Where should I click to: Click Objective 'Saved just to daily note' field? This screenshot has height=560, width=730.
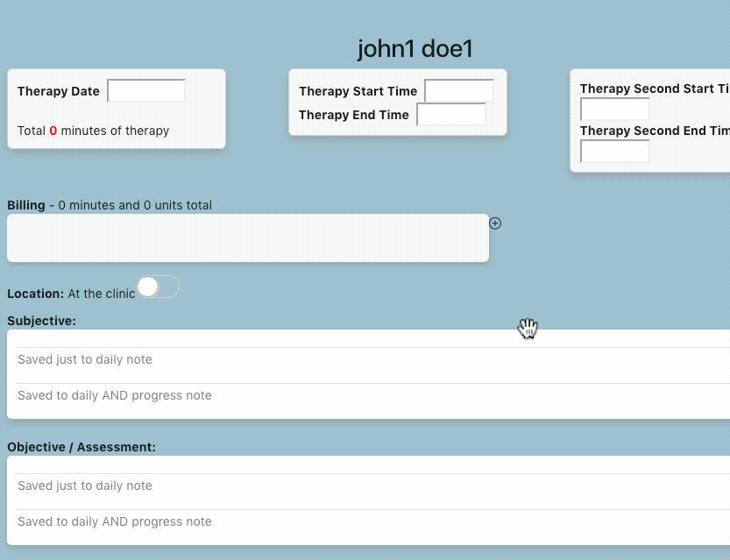pos(368,486)
